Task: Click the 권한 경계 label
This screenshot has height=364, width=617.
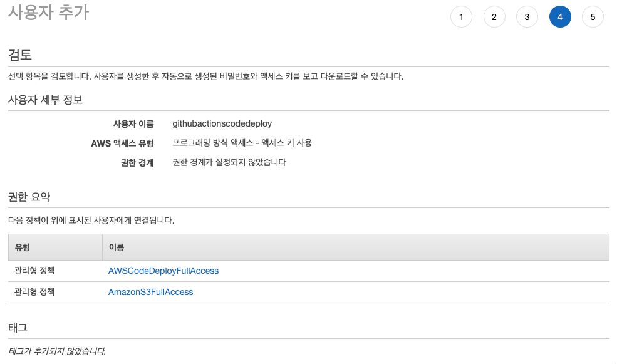Action: [137, 162]
